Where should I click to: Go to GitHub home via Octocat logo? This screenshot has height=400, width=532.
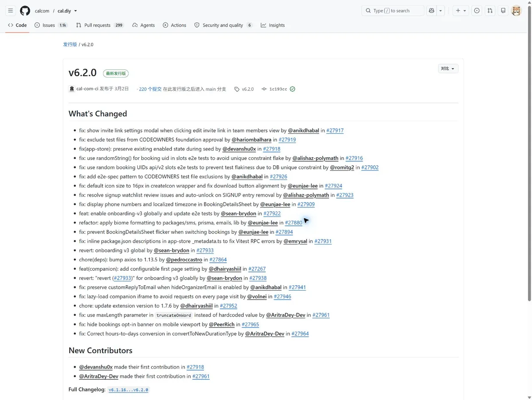pyautogui.click(x=25, y=11)
